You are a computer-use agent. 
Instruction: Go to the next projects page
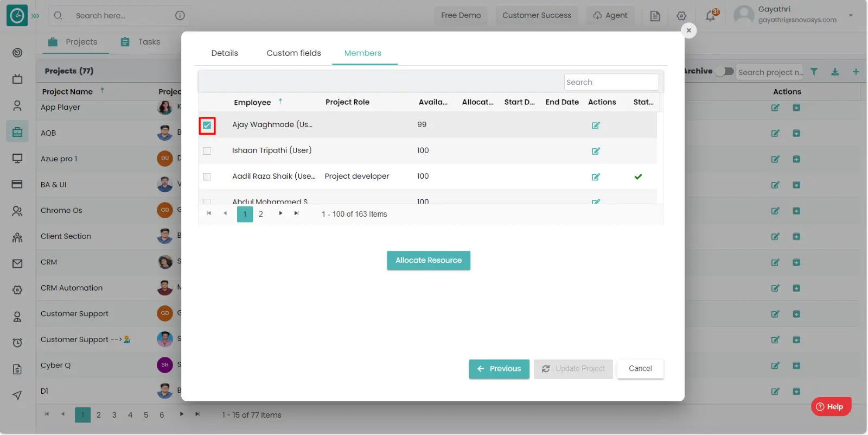[181, 414]
